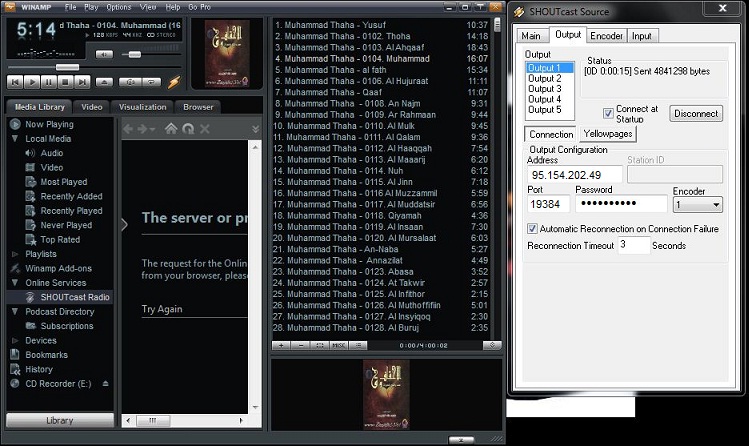Click the browser back arrow icon

pyautogui.click(x=128, y=129)
